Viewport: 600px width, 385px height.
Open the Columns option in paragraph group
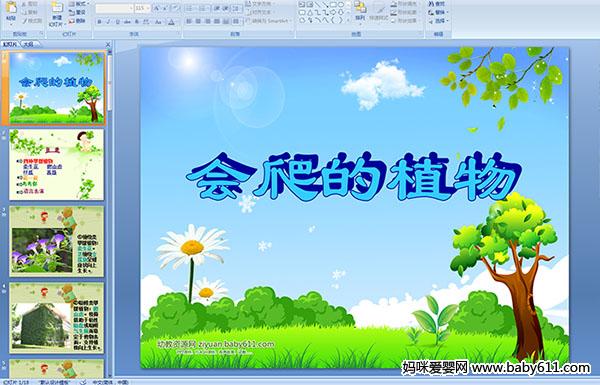click(236, 22)
